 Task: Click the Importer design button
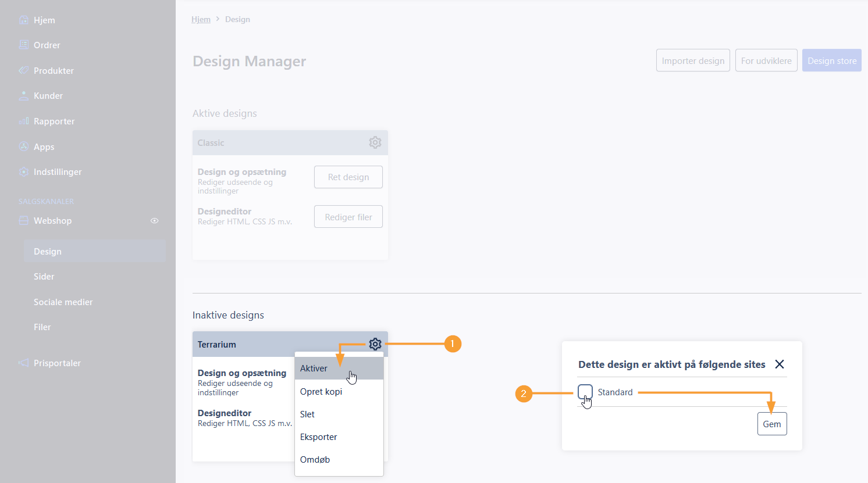tap(693, 60)
